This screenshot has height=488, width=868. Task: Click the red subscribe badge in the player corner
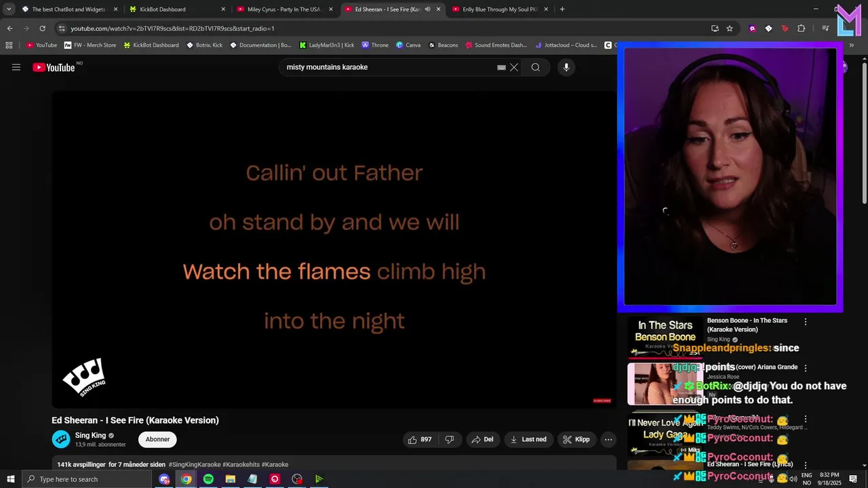pyautogui.click(x=602, y=401)
